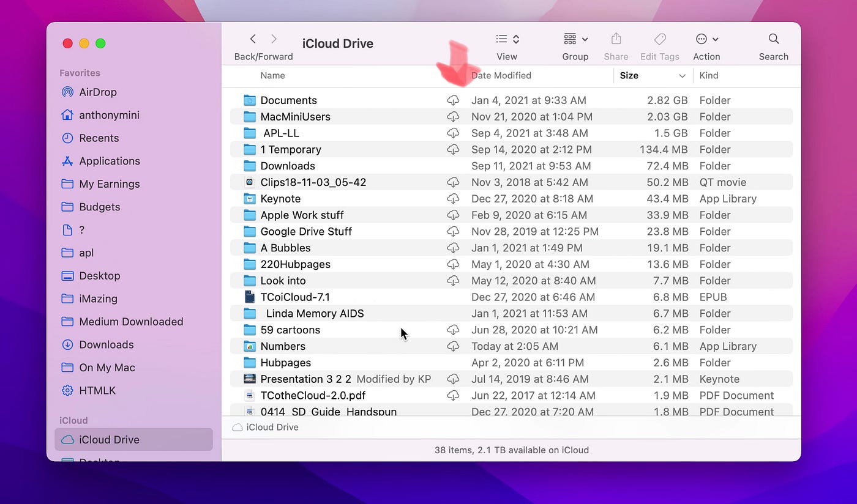This screenshot has width=857, height=504.
Task: Click the Edit Tags icon
Action: point(660,39)
